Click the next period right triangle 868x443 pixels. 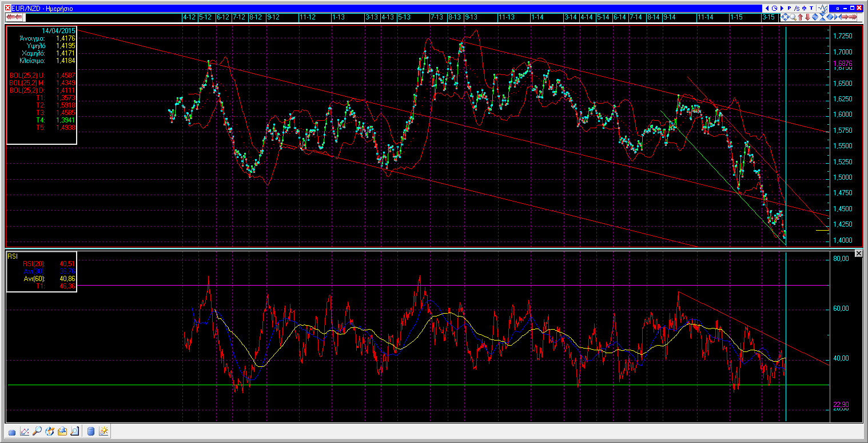coord(782,8)
